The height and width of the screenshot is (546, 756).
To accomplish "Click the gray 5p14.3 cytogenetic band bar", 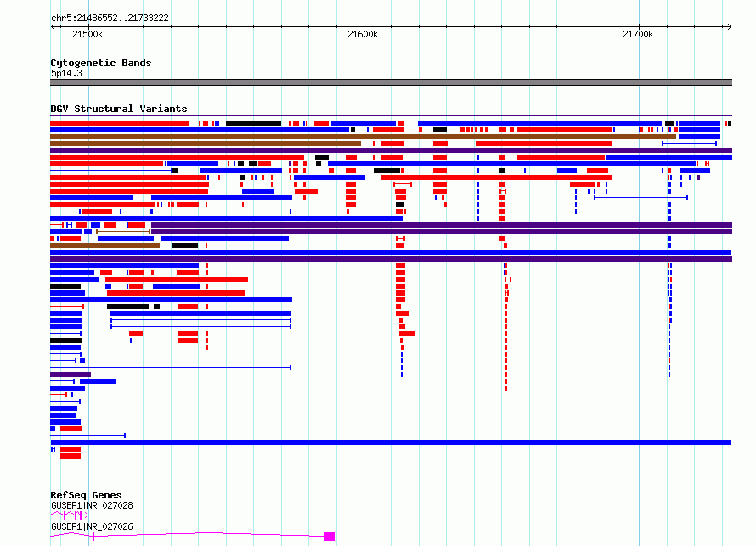I will coord(391,82).
